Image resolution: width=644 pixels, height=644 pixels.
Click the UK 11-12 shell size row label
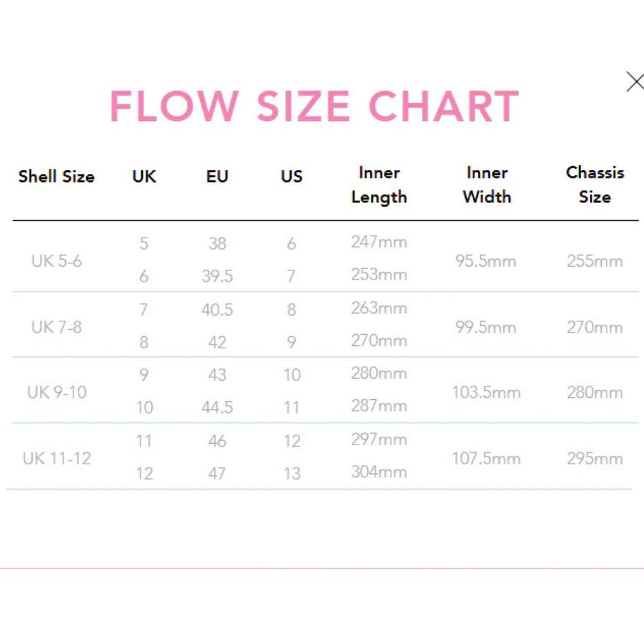click(57, 459)
